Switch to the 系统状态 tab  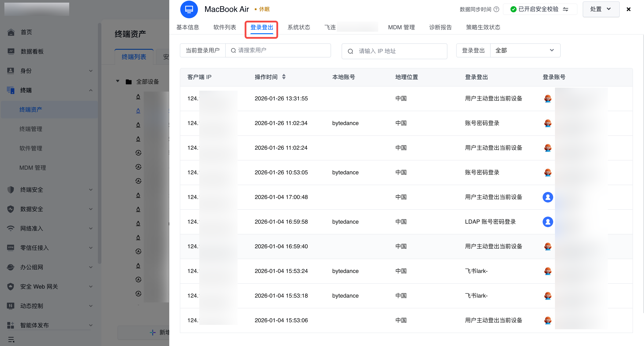coord(298,27)
